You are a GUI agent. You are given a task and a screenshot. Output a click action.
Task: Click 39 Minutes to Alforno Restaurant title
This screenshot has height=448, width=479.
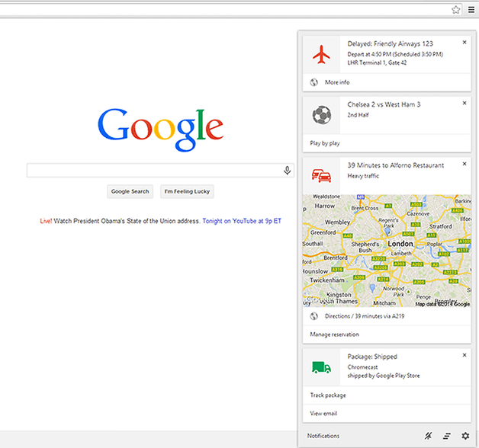coord(396,165)
